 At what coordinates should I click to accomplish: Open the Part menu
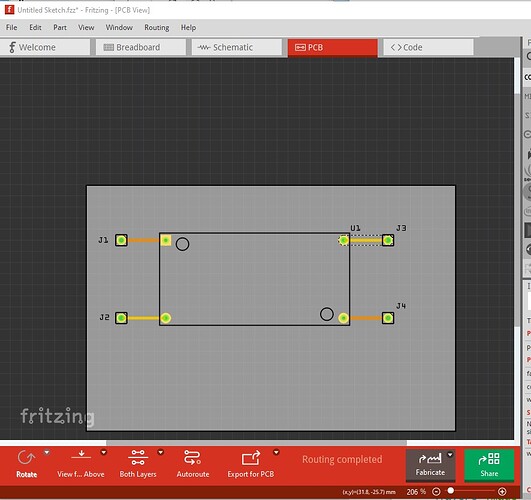pyautogui.click(x=60, y=27)
